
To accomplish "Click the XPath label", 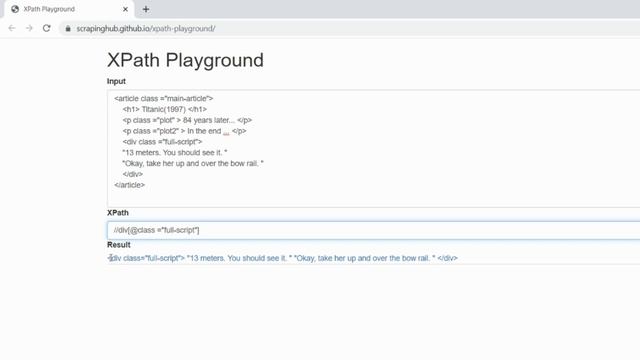I will point(118,213).
